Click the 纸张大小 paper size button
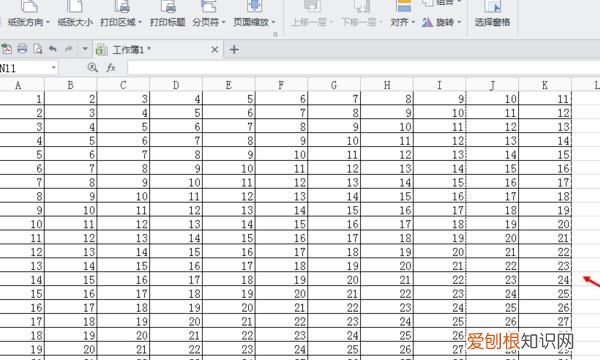Screen dimensions: 600x360 pos(75,14)
